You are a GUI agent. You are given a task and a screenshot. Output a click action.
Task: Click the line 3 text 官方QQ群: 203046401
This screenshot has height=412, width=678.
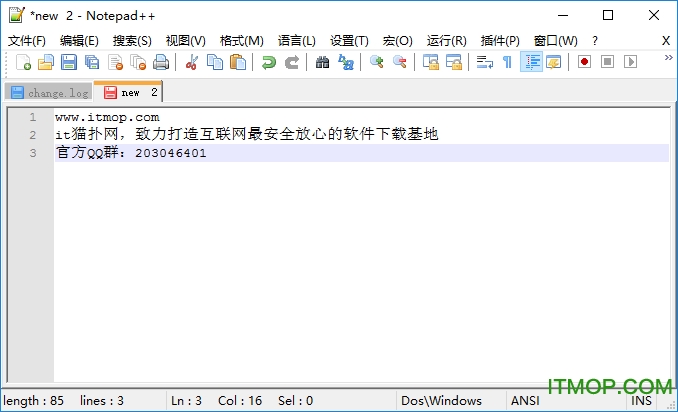[131, 153]
